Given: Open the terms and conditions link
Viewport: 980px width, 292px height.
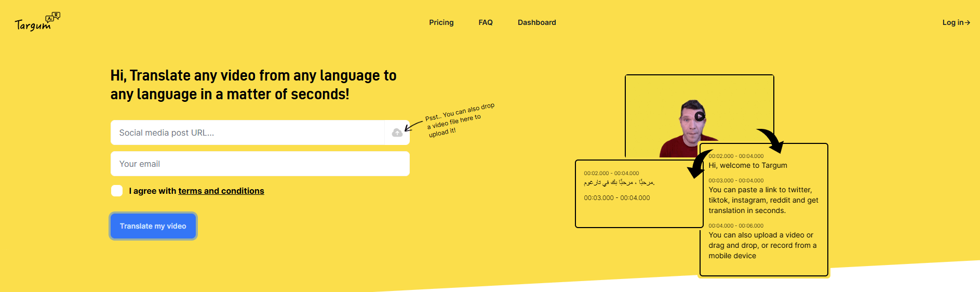Looking at the screenshot, I should tap(221, 191).
